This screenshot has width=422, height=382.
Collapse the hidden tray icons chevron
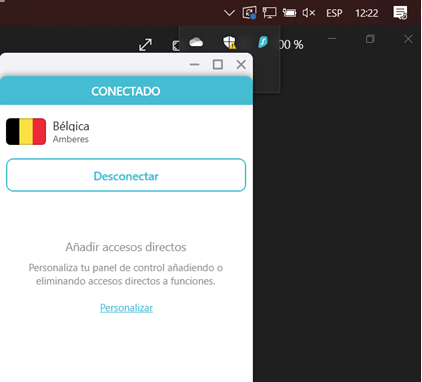click(229, 13)
